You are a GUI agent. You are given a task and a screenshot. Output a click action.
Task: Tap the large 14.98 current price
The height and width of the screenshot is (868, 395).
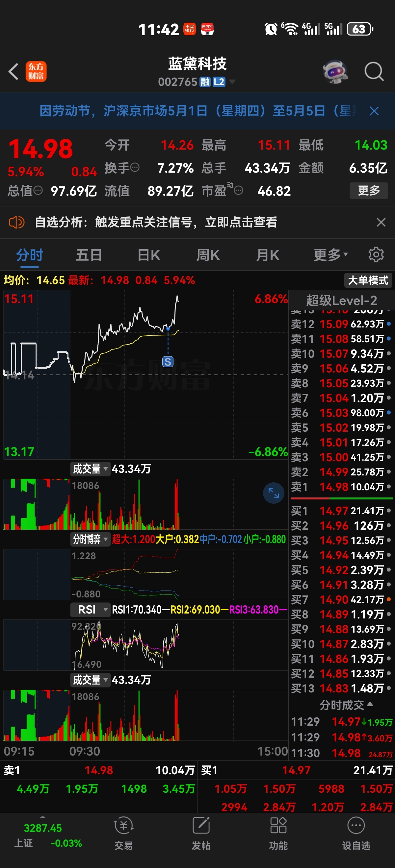tap(40, 149)
